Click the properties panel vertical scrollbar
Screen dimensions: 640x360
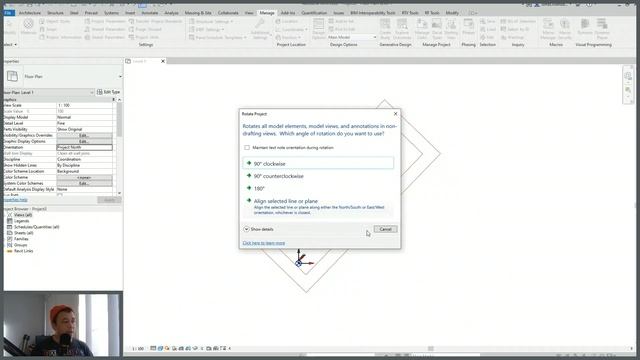[x=119, y=119]
